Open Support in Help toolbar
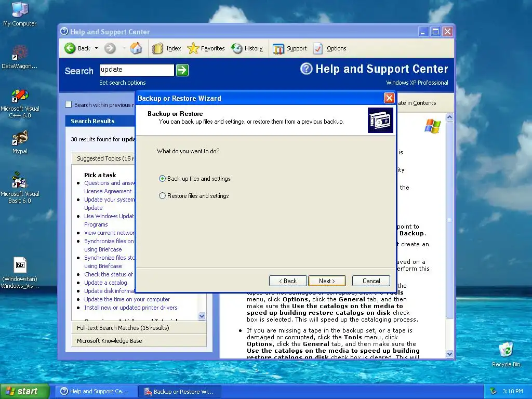 point(289,48)
